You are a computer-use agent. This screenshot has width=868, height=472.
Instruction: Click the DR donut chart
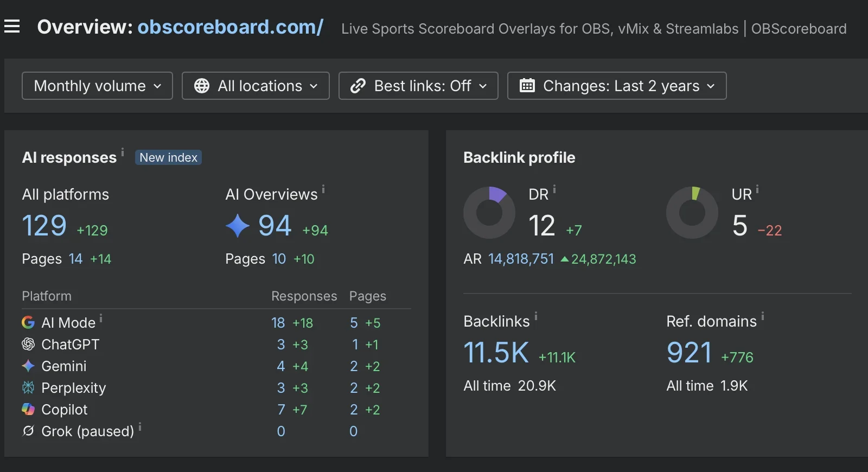click(x=489, y=213)
